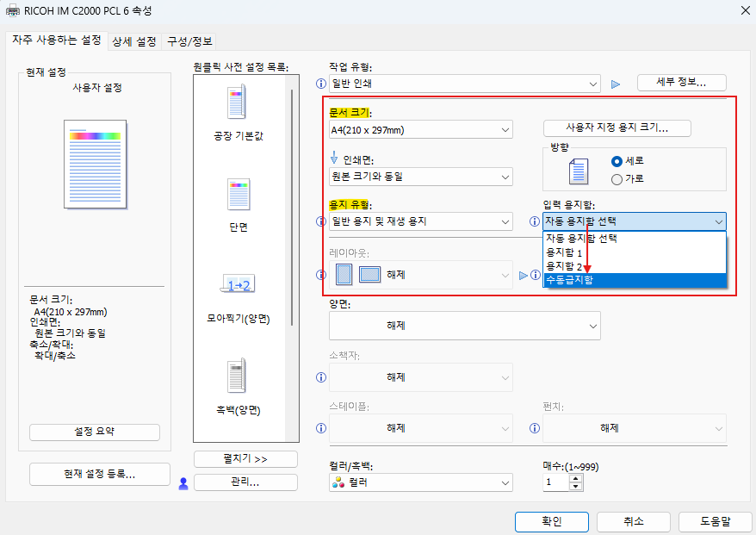This screenshot has width=756, height=535.
Task: Select the 단면 preset icon
Action: (x=239, y=194)
